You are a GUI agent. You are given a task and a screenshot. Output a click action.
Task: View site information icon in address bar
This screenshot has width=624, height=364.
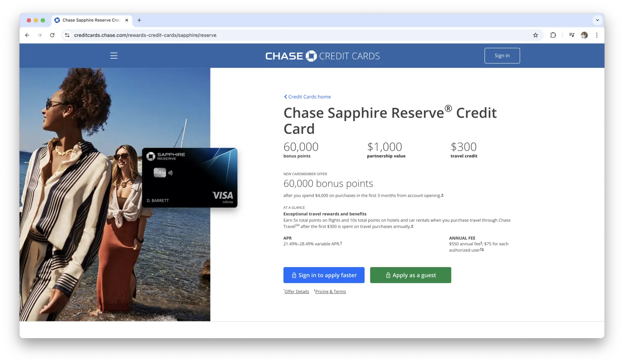pos(67,35)
